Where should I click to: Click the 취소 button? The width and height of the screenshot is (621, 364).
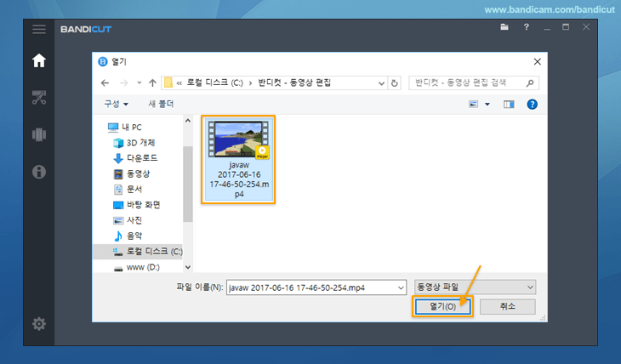tap(507, 306)
